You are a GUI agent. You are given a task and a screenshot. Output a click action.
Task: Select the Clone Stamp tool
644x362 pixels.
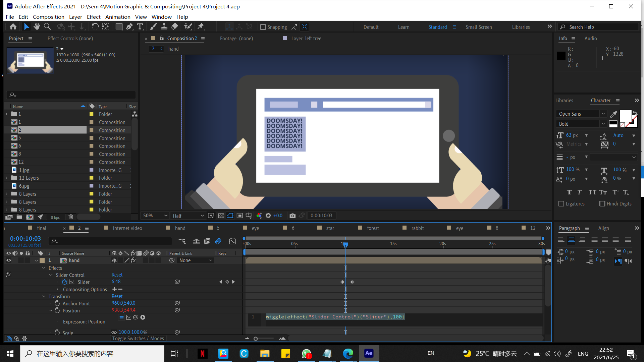tap(164, 26)
